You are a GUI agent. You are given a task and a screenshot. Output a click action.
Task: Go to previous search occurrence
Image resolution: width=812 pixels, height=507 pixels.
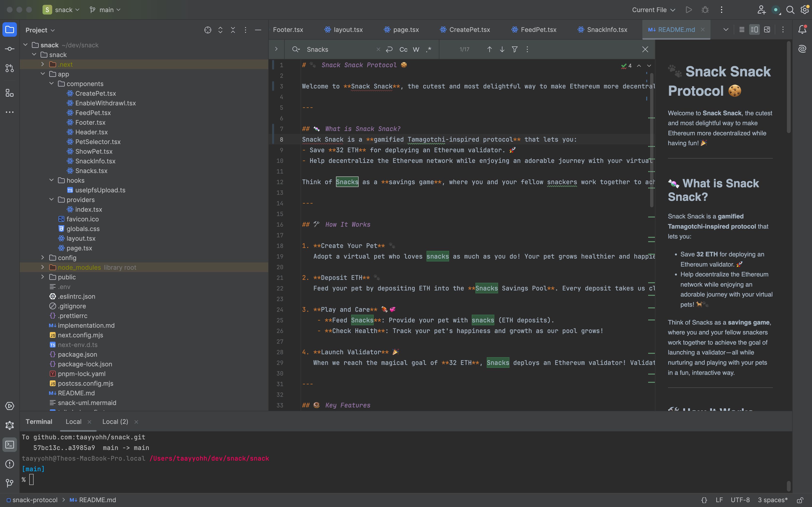[489, 49]
